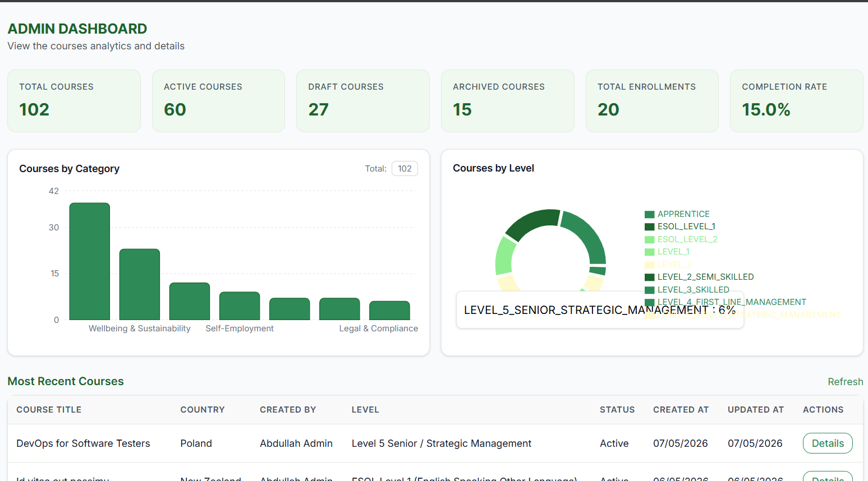Select the APPRENTICE legend swatch icon

[650, 214]
